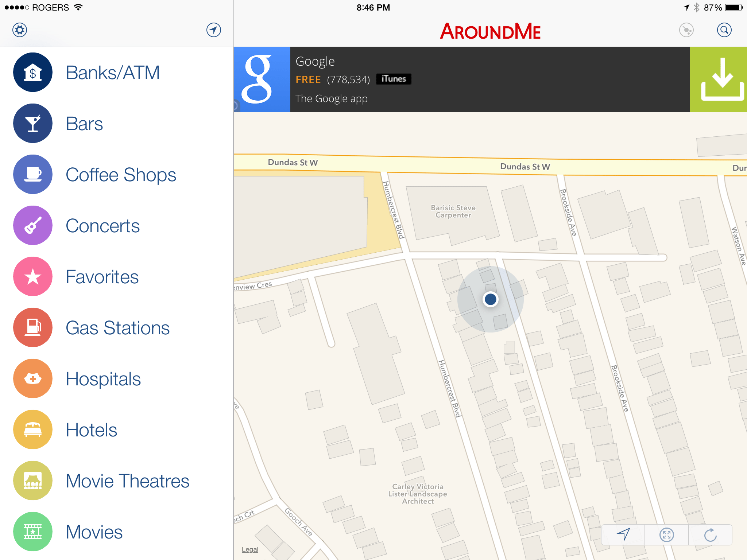Tap the Movie Theatres icon

coord(33,481)
